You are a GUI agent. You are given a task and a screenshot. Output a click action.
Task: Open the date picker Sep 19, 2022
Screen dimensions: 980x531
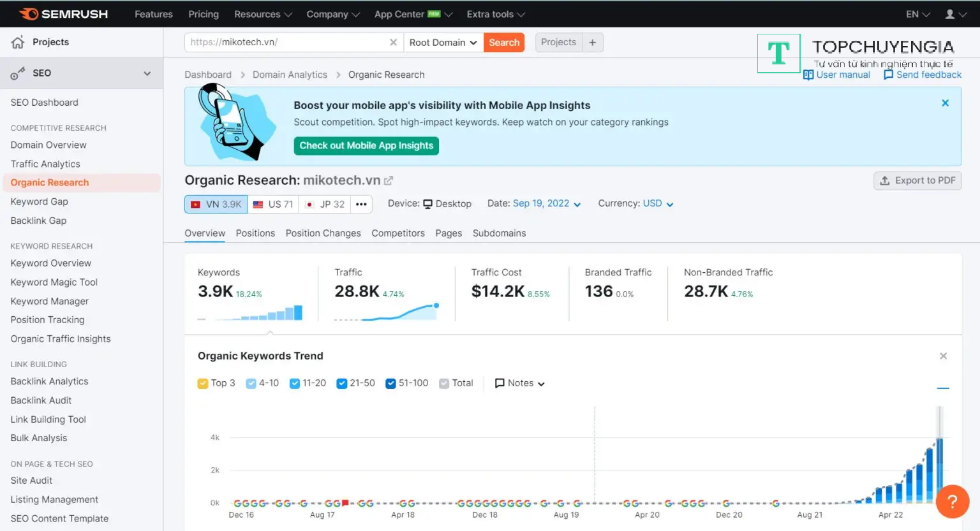point(547,203)
